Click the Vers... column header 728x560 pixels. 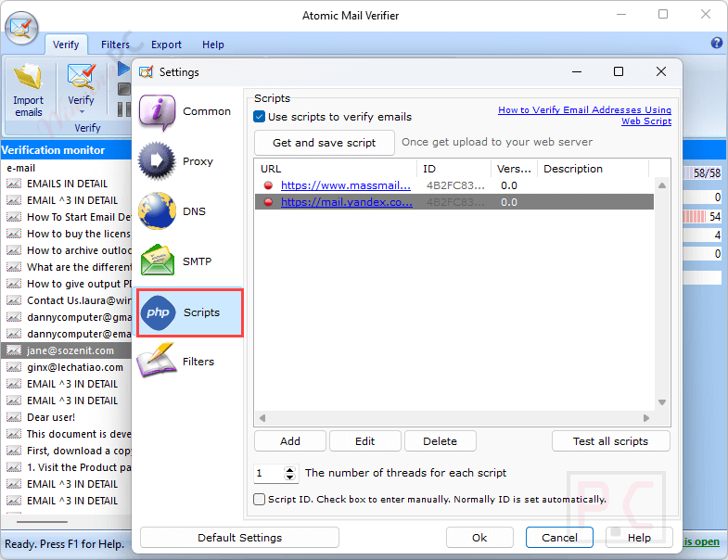click(x=514, y=169)
